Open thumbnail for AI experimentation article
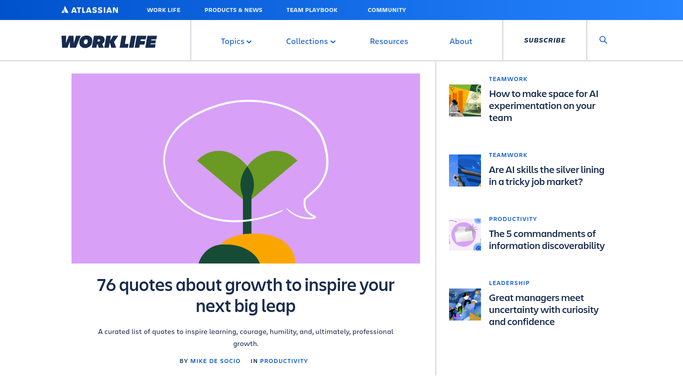 (x=465, y=101)
